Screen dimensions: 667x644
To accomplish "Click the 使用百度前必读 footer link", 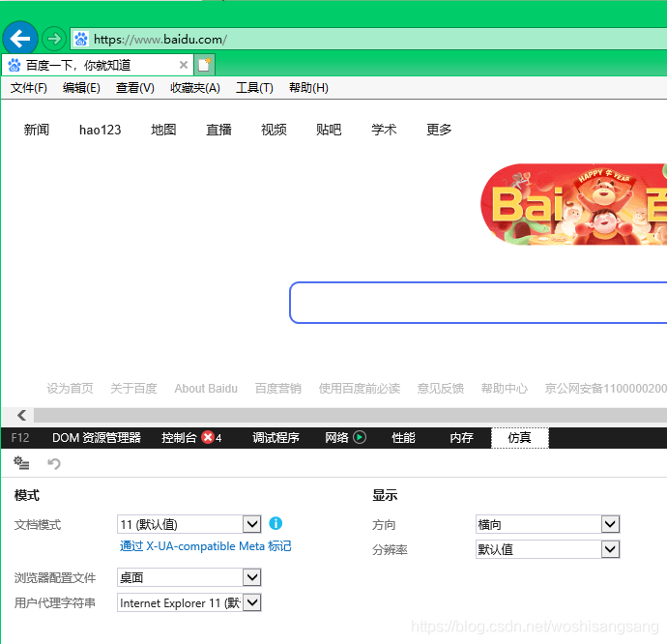I will click(x=360, y=388).
